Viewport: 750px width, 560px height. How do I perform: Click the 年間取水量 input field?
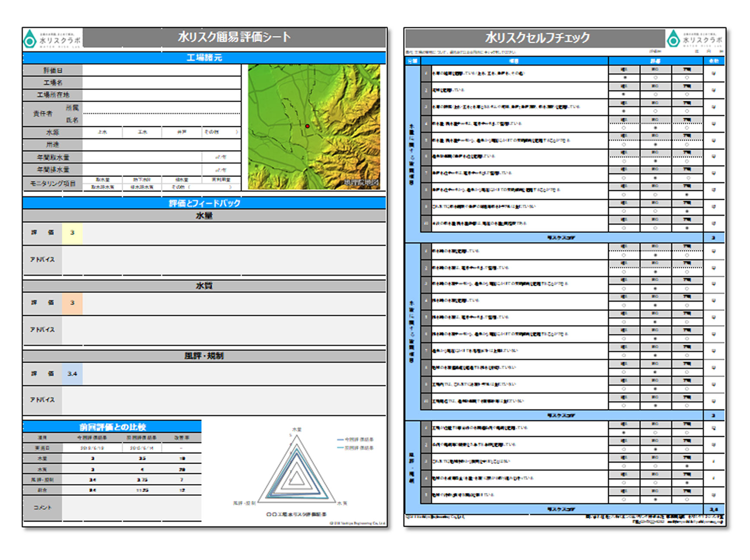(x=142, y=157)
